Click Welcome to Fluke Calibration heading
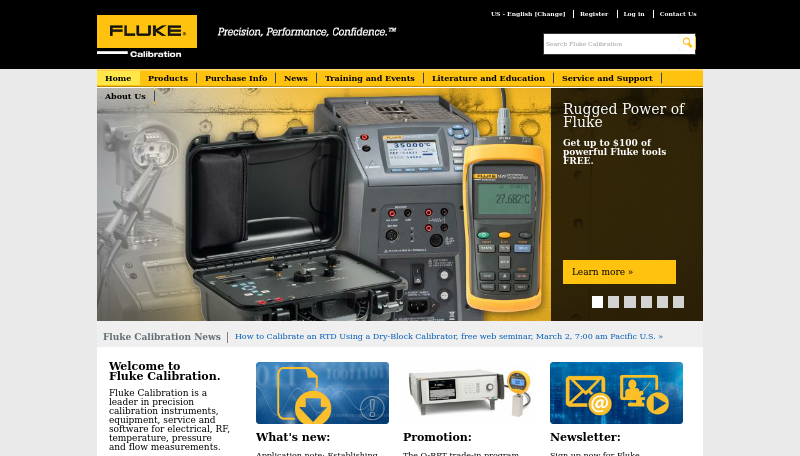800x456 pixels. 164,371
